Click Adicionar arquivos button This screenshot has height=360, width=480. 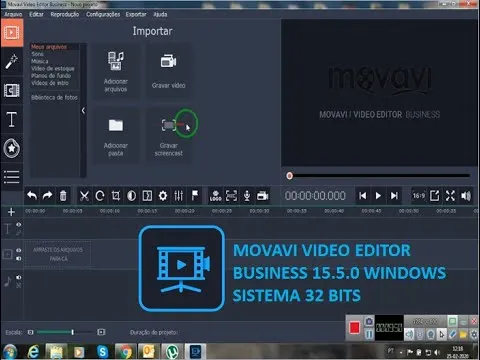tap(116, 71)
